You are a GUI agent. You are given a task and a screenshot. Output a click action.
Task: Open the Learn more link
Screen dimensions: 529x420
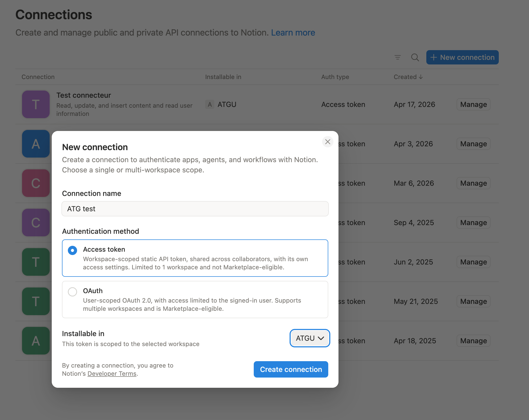[x=293, y=32]
